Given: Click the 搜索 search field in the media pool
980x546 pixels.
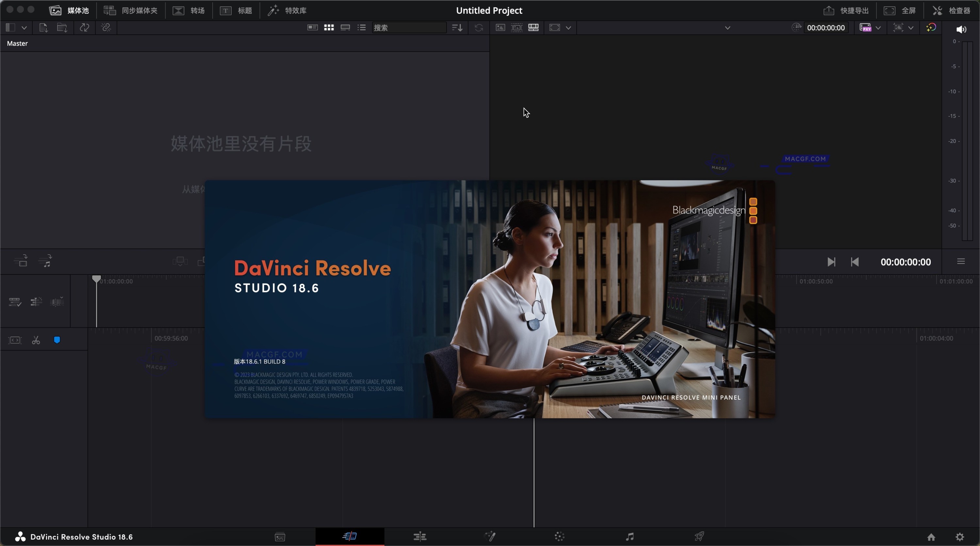Looking at the screenshot, I should point(409,27).
